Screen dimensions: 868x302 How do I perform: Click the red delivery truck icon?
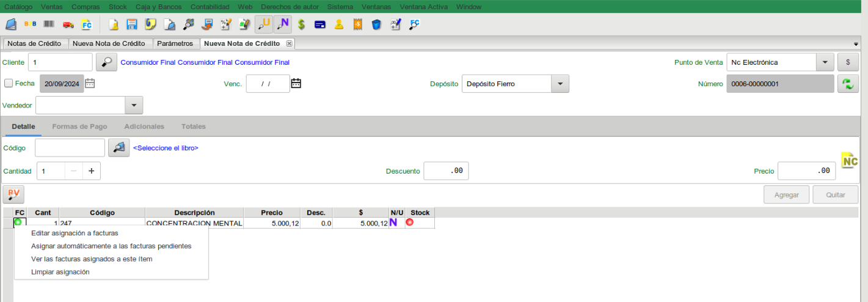click(x=68, y=24)
